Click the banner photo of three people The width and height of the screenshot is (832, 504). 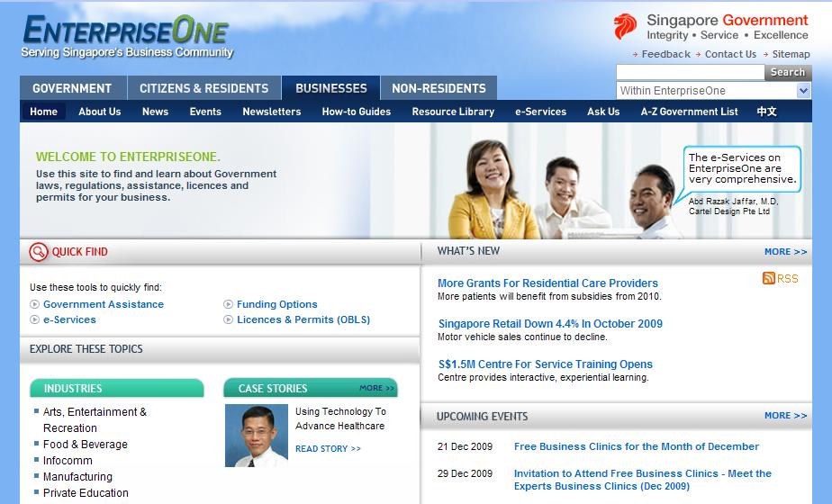point(564,189)
